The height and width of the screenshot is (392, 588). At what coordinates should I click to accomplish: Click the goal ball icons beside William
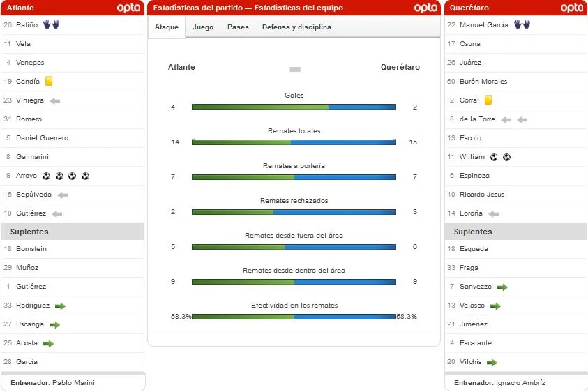[500, 157]
